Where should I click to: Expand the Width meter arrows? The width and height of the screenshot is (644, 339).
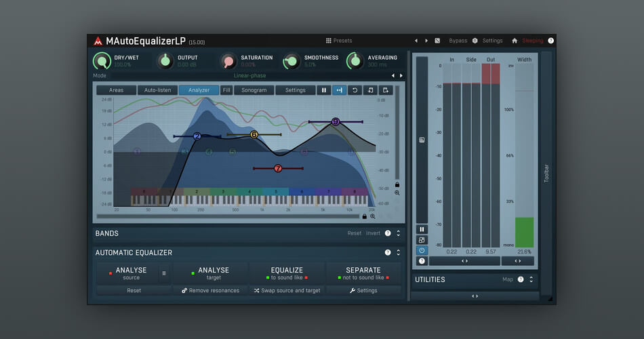pos(517,261)
